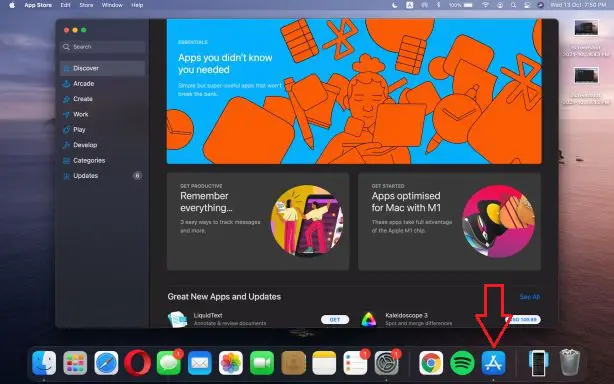Select Play in the sidebar

point(103,130)
